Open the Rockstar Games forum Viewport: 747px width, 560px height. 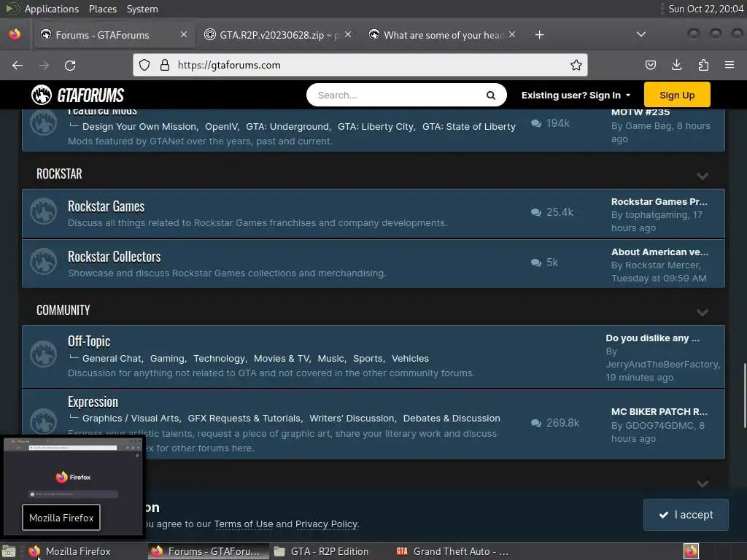(106, 206)
